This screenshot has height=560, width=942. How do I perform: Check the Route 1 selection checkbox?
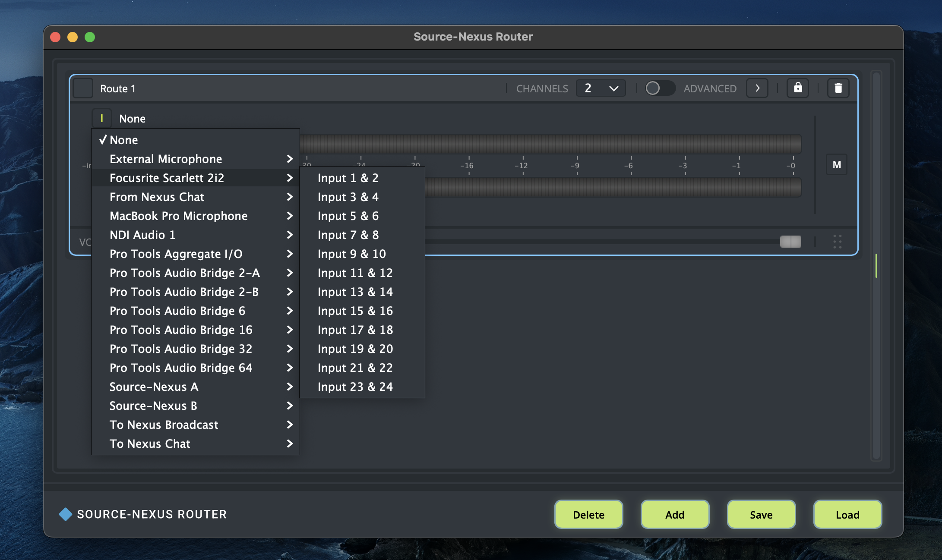(x=83, y=88)
